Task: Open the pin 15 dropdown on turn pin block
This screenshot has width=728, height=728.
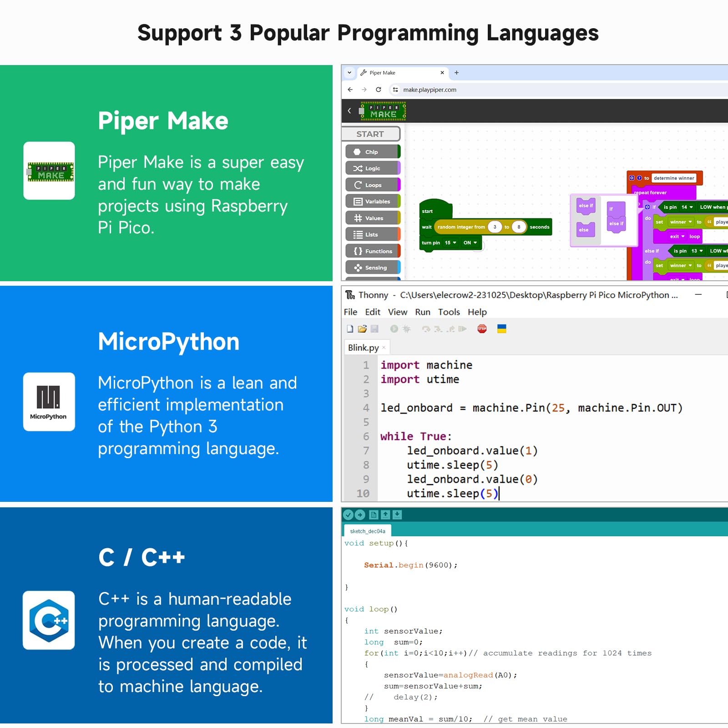Action: click(450, 243)
